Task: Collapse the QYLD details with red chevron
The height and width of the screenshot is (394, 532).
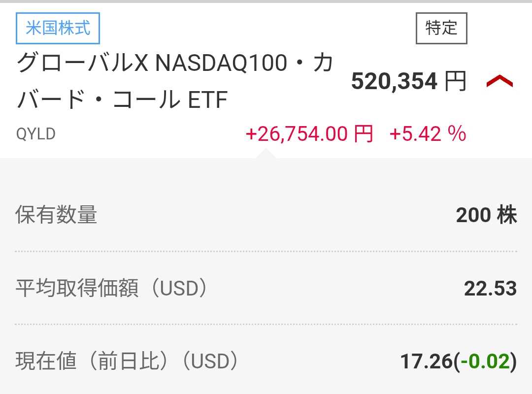Action: click(499, 82)
